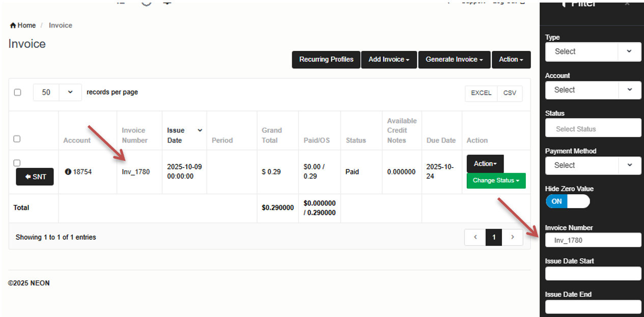Go to next page arrow in pagination
644x317 pixels.
513,237
